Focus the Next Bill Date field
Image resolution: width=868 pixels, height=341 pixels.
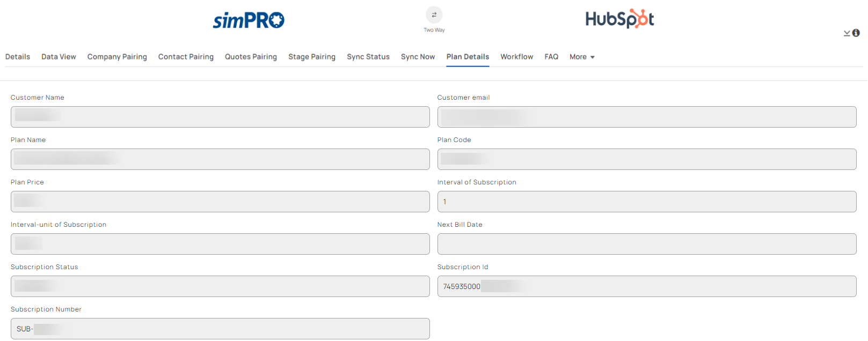tap(647, 244)
